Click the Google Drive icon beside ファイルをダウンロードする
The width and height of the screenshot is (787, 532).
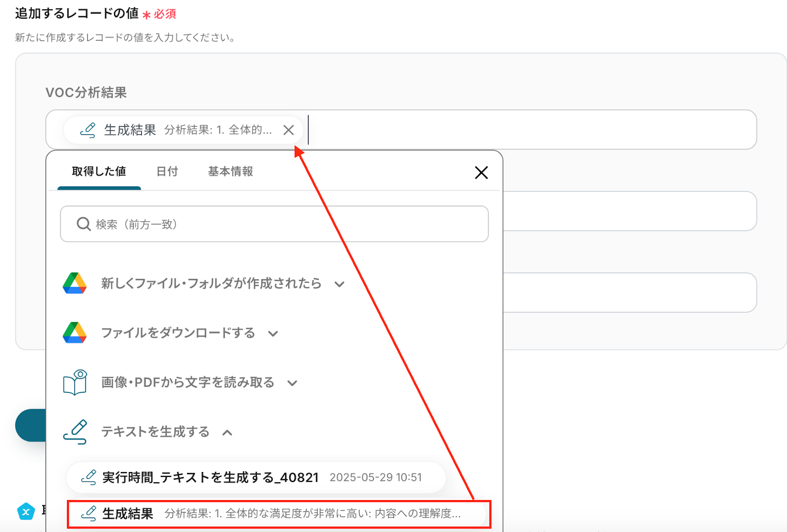click(x=75, y=333)
